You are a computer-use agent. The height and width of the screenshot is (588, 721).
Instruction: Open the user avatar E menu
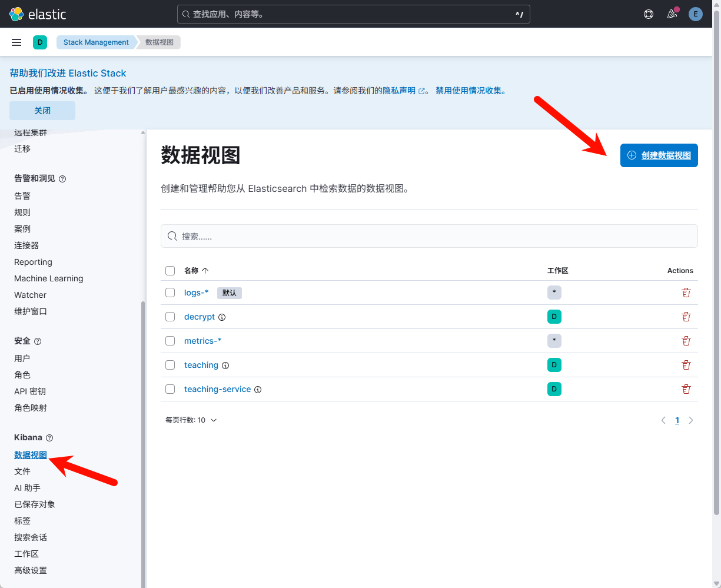(696, 14)
